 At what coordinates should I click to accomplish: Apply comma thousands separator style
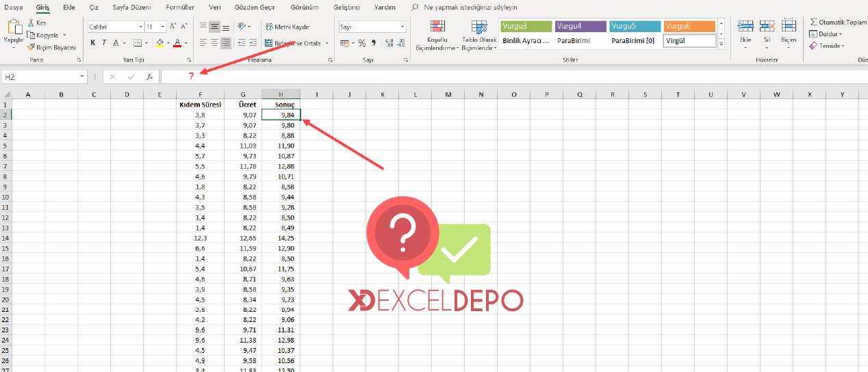coord(373,42)
